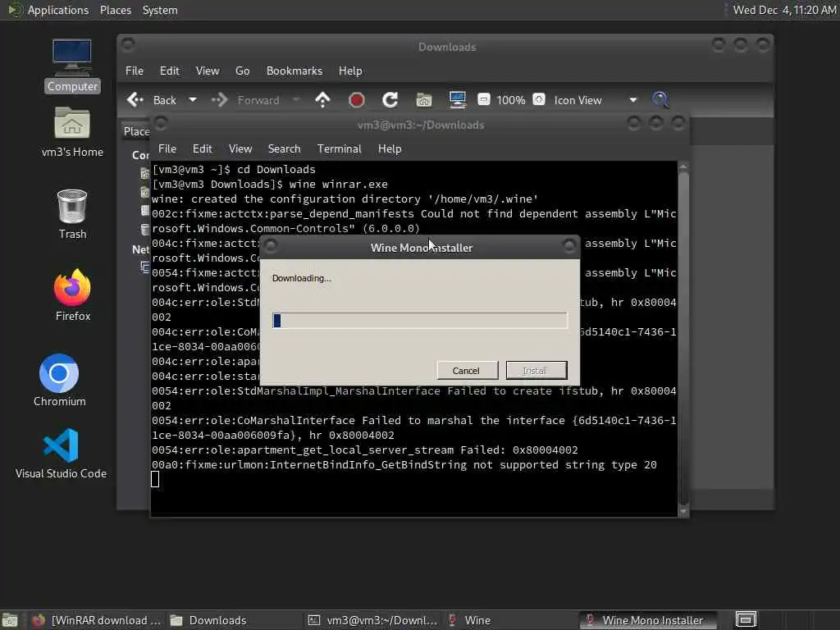This screenshot has height=630, width=840.
Task: Open Back history dropdown arrow
Action: click(193, 100)
